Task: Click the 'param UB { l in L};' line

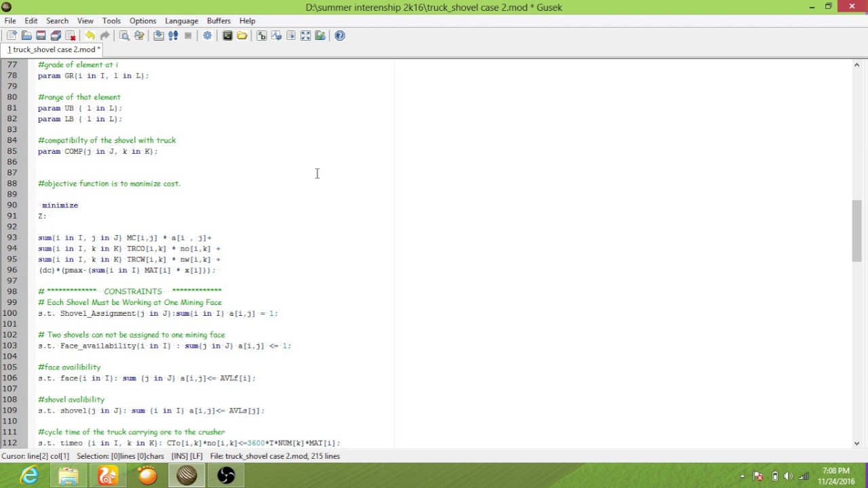Action: 80,108
